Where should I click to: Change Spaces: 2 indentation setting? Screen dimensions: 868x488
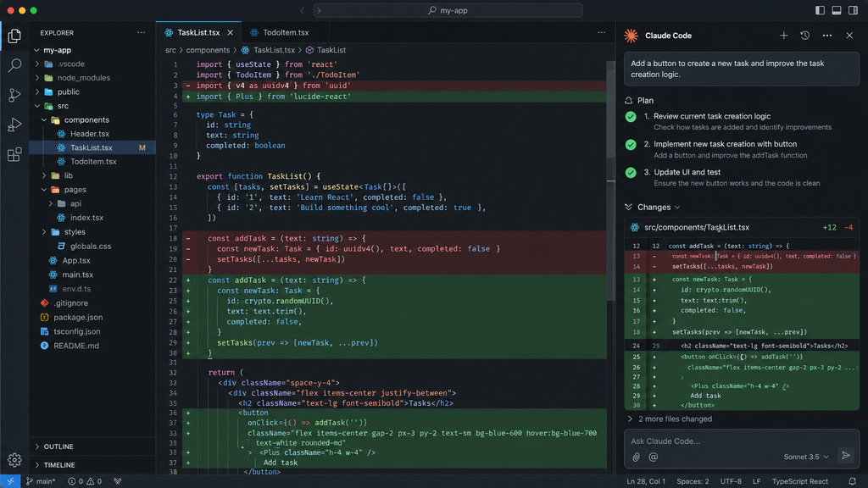point(693,481)
